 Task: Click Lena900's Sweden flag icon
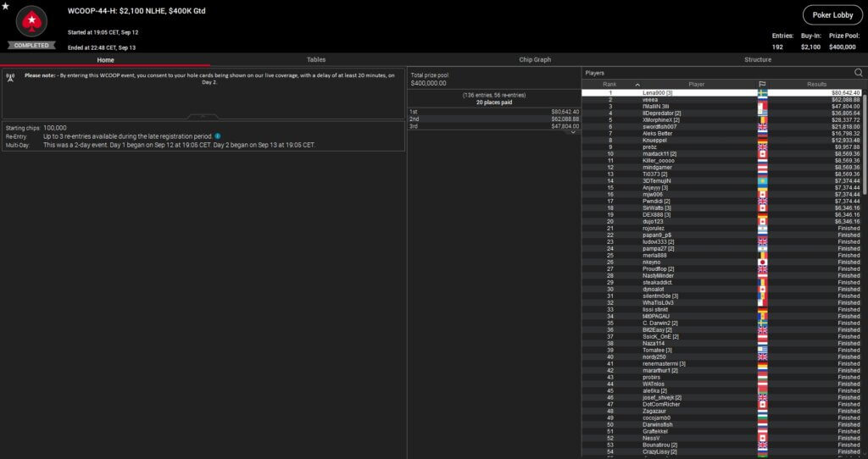pyautogui.click(x=762, y=93)
